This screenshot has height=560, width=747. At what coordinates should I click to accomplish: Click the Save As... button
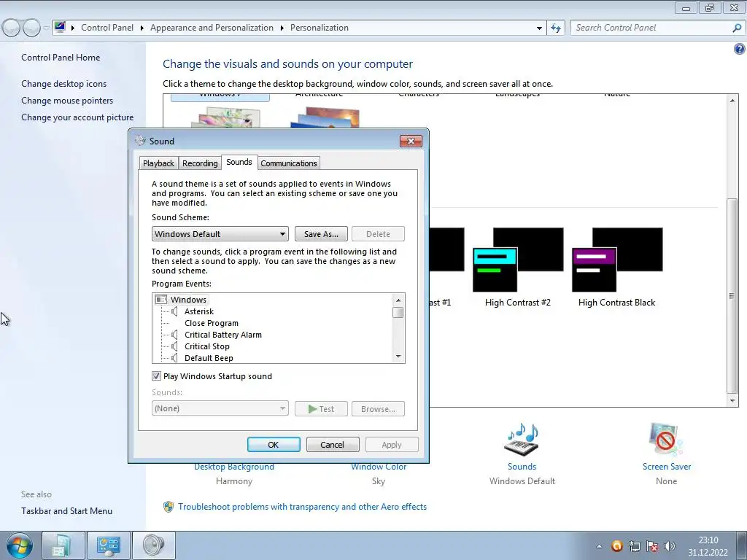[x=321, y=234]
